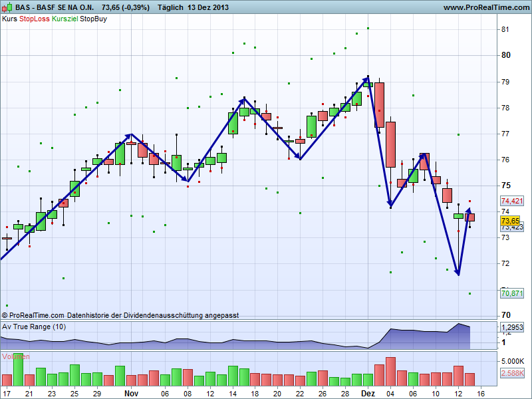Viewport: 532px width, 399px height.
Task: Click the 79 price axis label
Action: coord(505,82)
